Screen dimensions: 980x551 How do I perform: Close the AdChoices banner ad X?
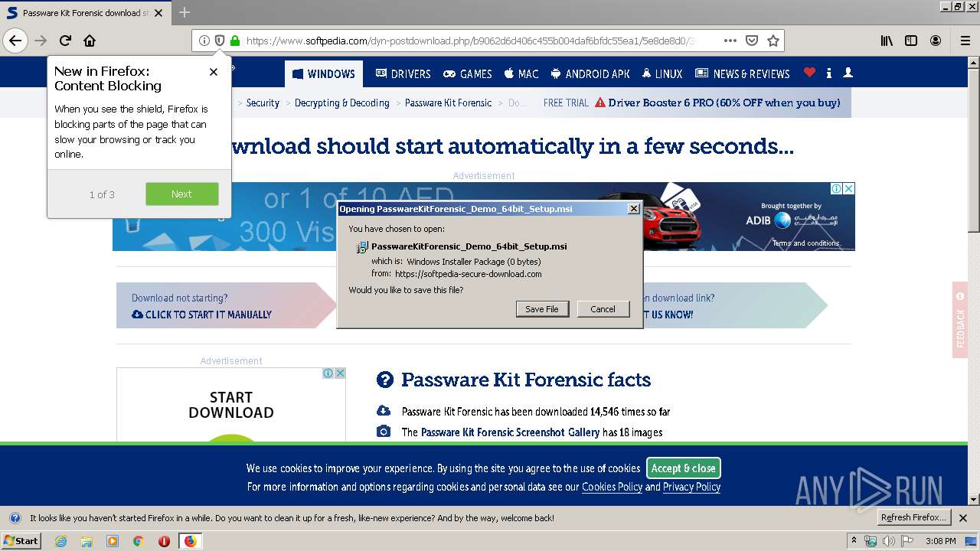849,188
